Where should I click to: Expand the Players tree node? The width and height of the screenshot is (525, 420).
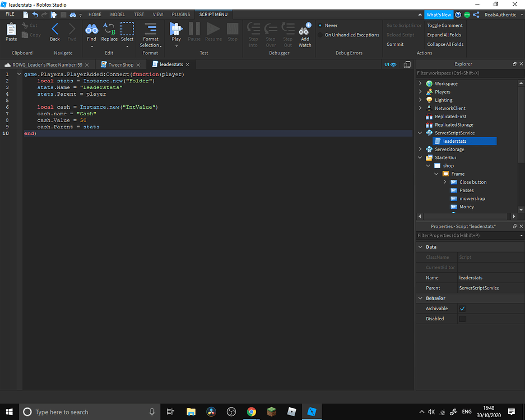[x=420, y=91]
